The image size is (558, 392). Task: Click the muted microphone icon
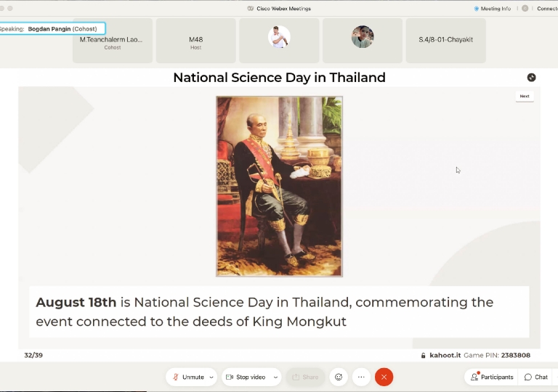click(175, 377)
